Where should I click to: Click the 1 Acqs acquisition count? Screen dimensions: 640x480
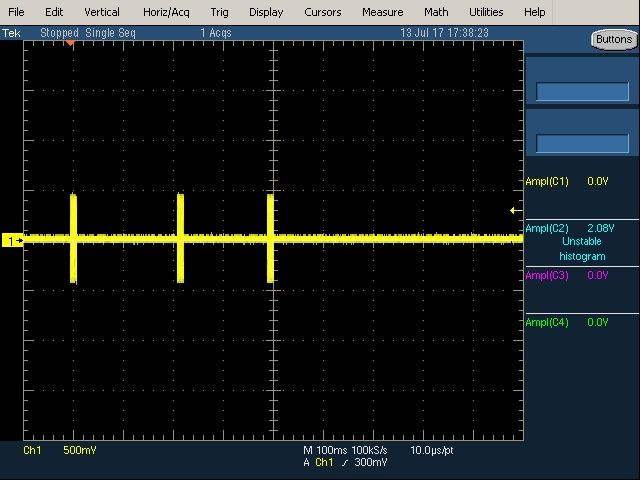[x=216, y=33]
